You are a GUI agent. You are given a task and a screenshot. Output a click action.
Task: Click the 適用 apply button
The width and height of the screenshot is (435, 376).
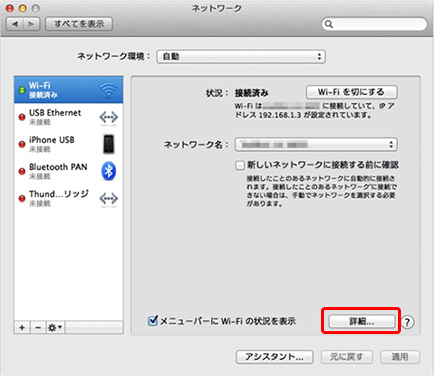coord(400,357)
